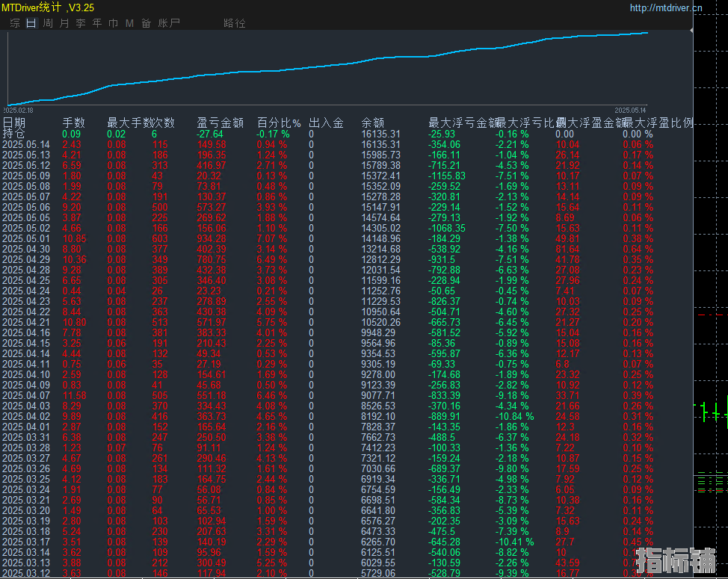Click the 日期 column header
728x579 pixels.
click(14, 123)
